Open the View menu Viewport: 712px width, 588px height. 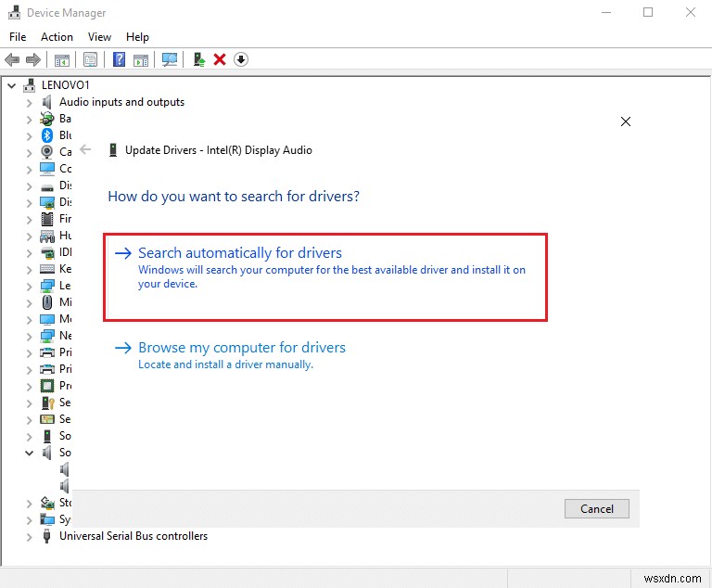pos(99,37)
